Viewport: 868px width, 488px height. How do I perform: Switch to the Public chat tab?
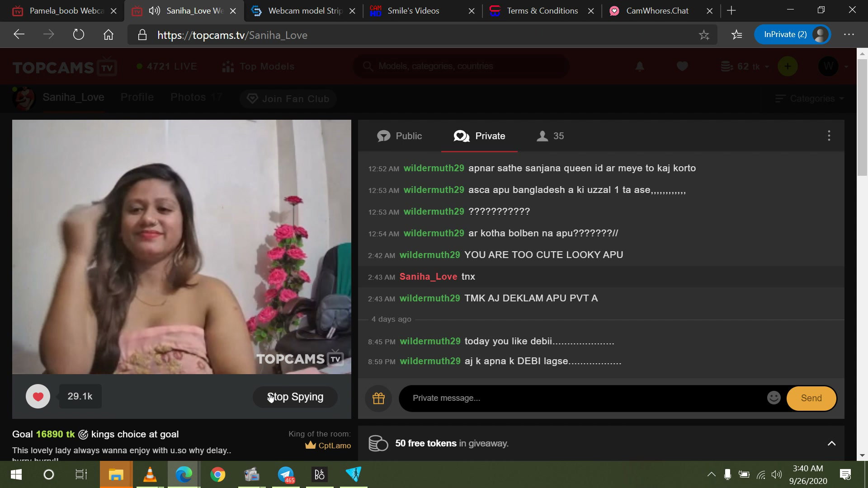pos(400,136)
